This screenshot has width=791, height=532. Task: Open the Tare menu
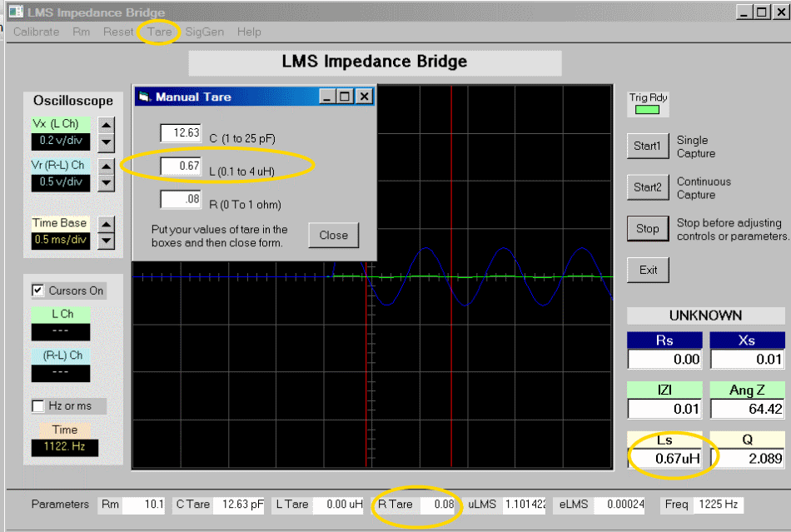[x=159, y=32]
